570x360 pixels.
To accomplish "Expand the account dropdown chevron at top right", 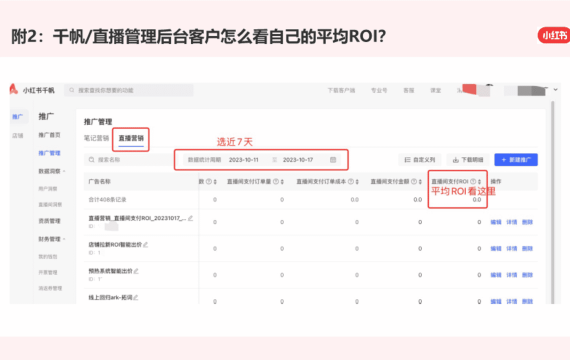I will click(555, 89).
